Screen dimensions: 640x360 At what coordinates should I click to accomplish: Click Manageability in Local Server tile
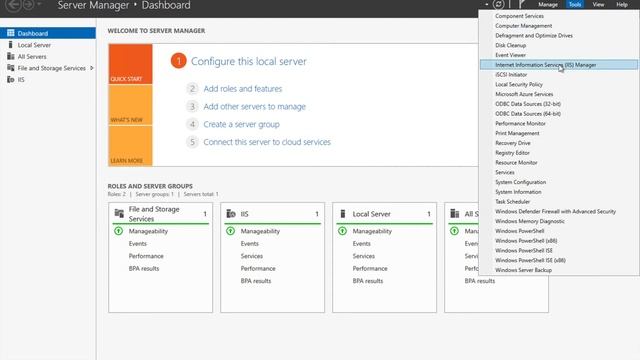click(x=372, y=231)
